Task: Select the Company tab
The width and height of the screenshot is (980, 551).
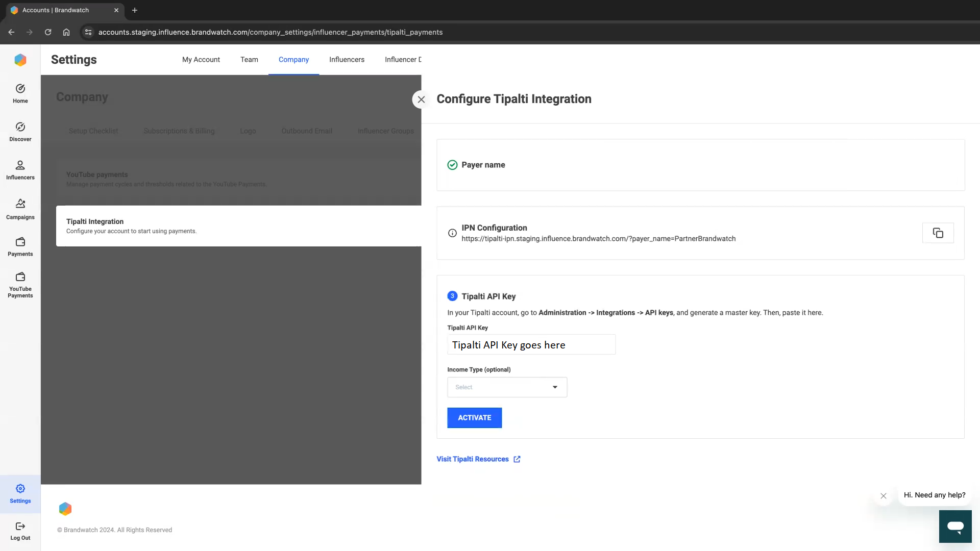Action: (293, 60)
